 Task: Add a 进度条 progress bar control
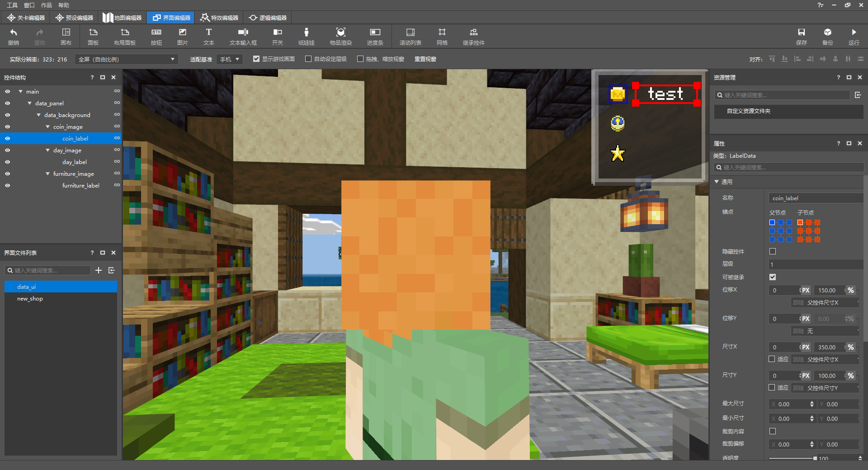375,36
